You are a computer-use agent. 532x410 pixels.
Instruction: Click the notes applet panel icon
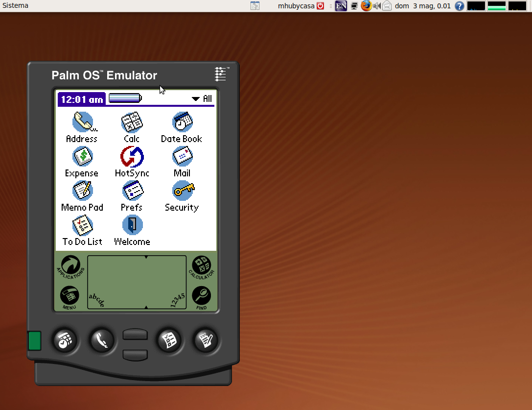255,5
